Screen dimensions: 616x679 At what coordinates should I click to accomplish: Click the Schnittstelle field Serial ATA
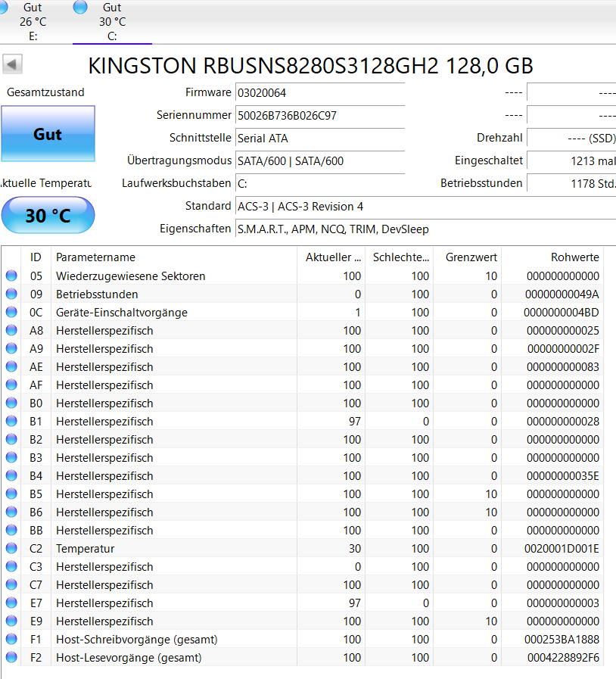click(320, 138)
